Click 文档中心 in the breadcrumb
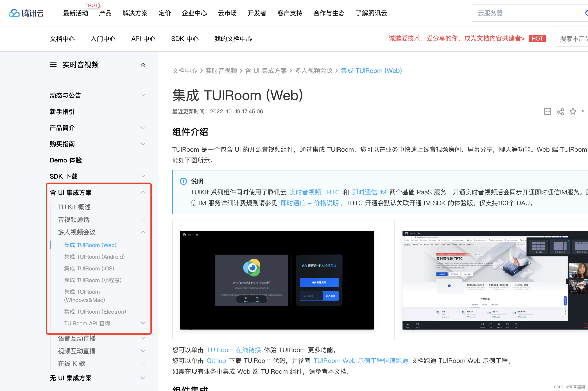The height and width of the screenshot is (391, 588). pos(185,71)
